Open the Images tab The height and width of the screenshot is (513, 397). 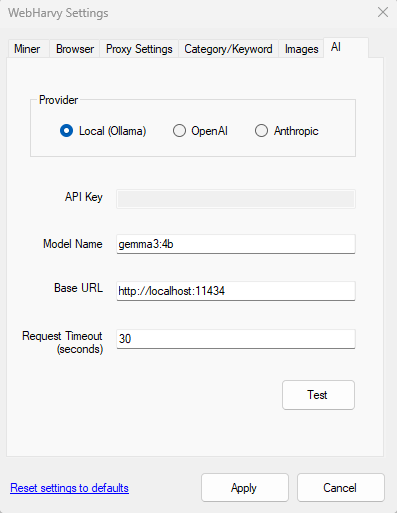tap(301, 49)
